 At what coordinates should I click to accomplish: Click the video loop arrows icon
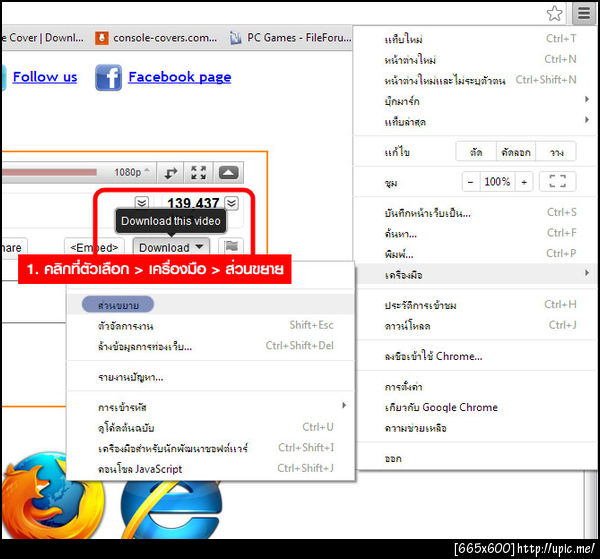click(x=171, y=173)
